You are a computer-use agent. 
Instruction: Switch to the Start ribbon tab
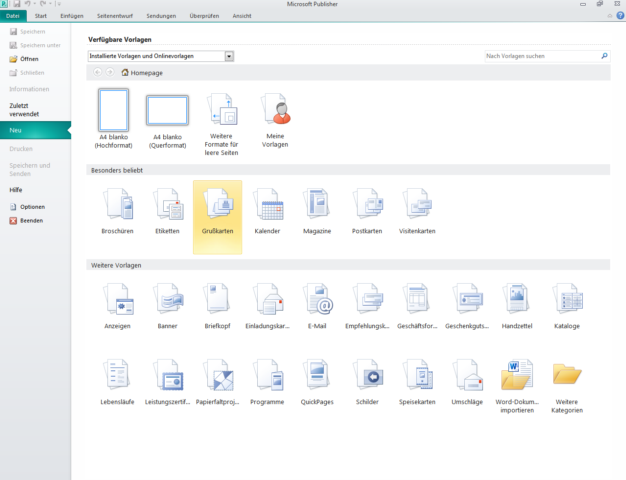[41, 16]
